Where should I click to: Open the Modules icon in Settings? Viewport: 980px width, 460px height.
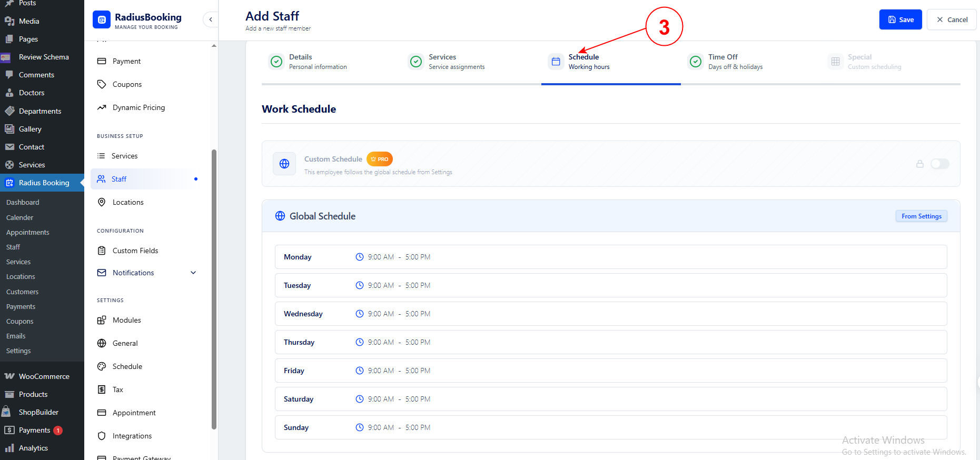(102, 320)
